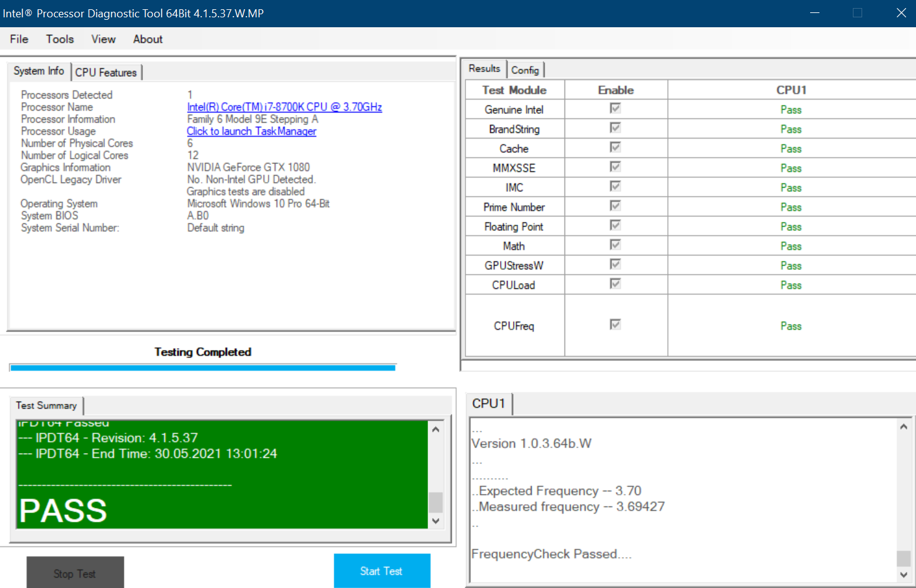This screenshot has width=916, height=588.
Task: Click the Genuine Intel Pass result
Action: (x=791, y=110)
